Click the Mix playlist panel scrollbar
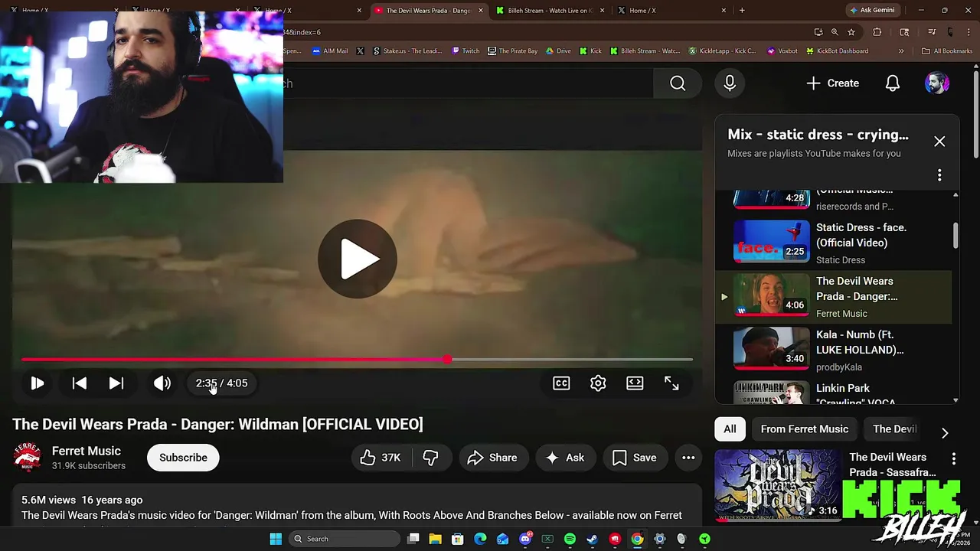This screenshot has height=551, width=980. (955, 236)
